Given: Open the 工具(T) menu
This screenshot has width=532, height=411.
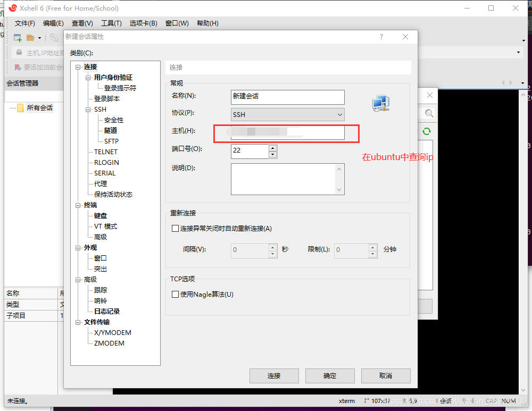Looking at the screenshot, I should [111, 23].
